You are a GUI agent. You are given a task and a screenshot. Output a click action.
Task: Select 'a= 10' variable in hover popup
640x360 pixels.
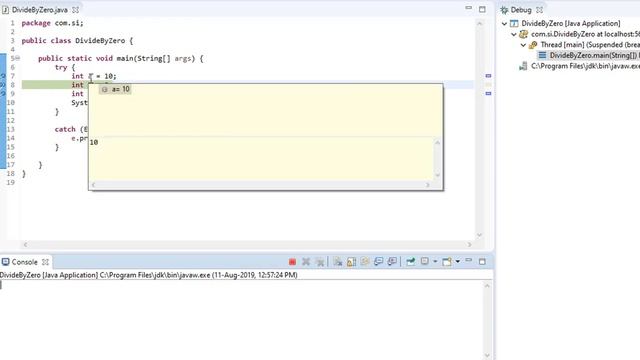tap(116, 89)
